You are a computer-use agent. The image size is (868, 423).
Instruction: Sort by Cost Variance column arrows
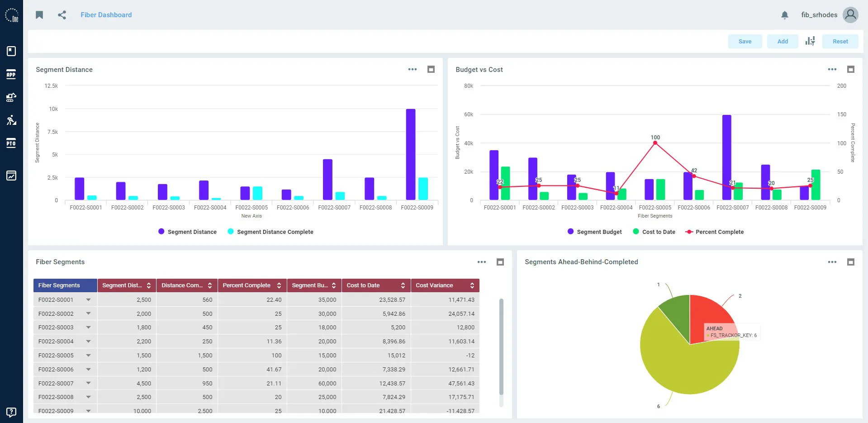tap(472, 285)
